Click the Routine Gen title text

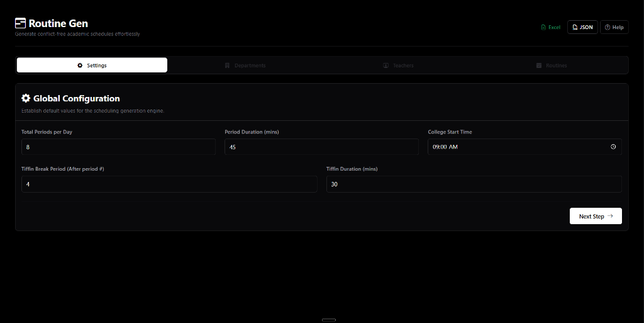[58, 23]
